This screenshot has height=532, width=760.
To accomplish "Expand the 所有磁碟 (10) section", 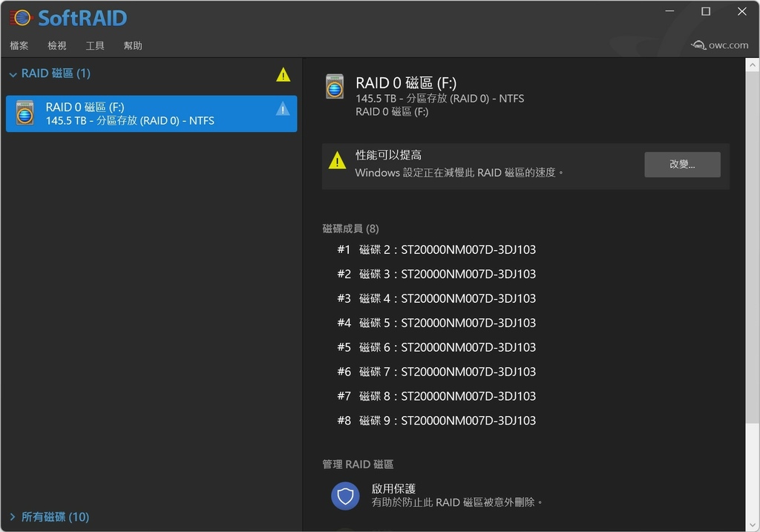I will [x=13, y=517].
